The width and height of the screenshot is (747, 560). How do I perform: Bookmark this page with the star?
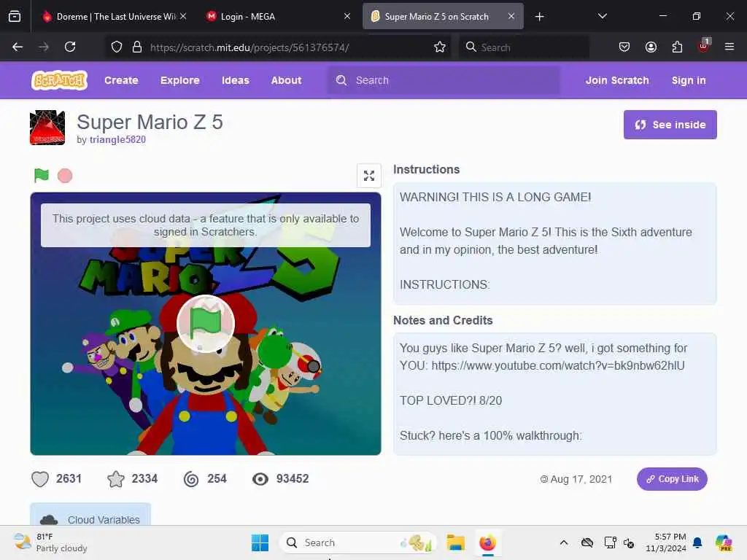(x=440, y=47)
